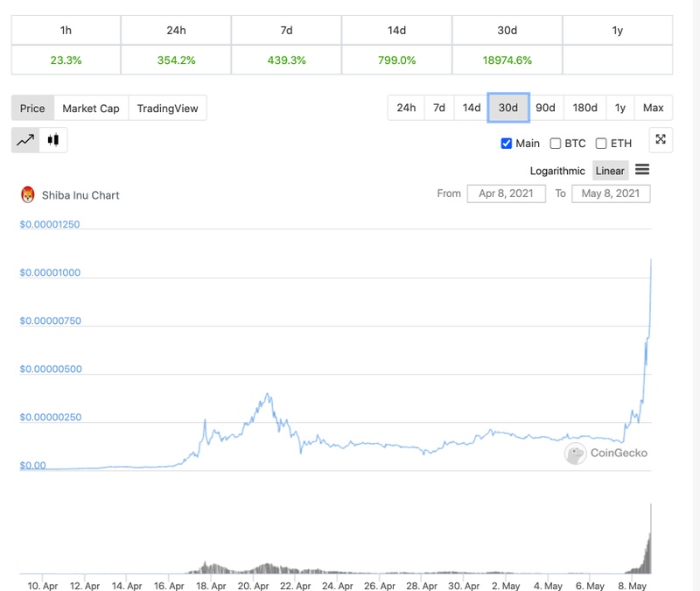
Task: Click the 2. May date label
Action: click(x=506, y=586)
